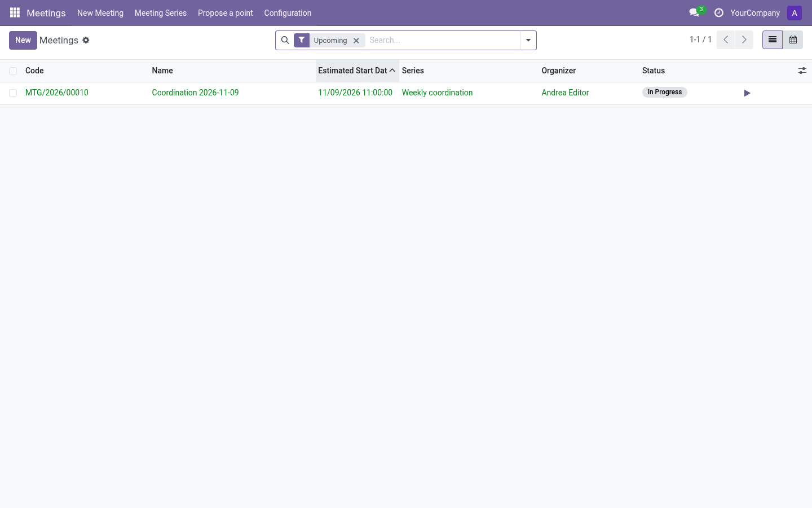Image resolution: width=812 pixels, height=508 pixels.
Task: Select the MTG/2026/00010 row checkbox
Action: 13,93
